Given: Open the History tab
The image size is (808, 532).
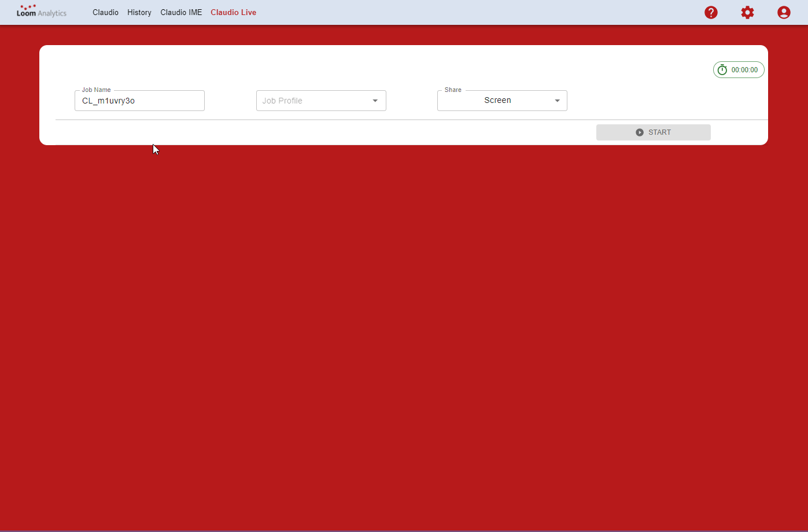Looking at the screenshot, I should point(139,12).
